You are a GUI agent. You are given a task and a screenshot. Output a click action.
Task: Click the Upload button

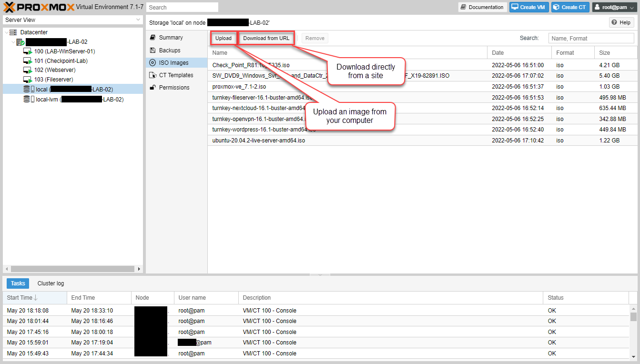coord(223,38)
